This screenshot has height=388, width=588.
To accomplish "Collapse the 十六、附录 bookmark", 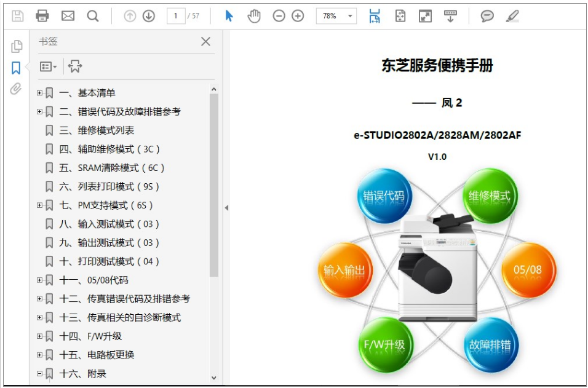I will tap(40, 374).
